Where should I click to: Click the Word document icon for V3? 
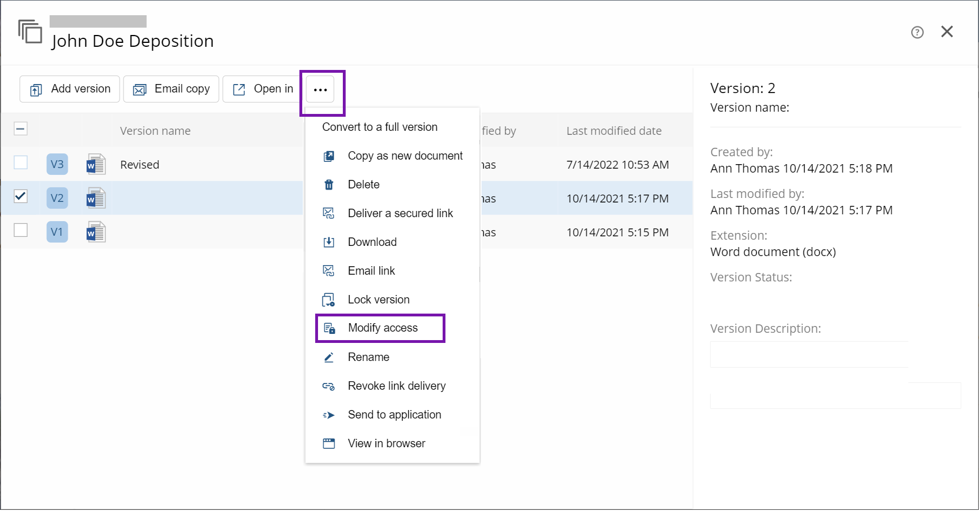click(96, 164)
